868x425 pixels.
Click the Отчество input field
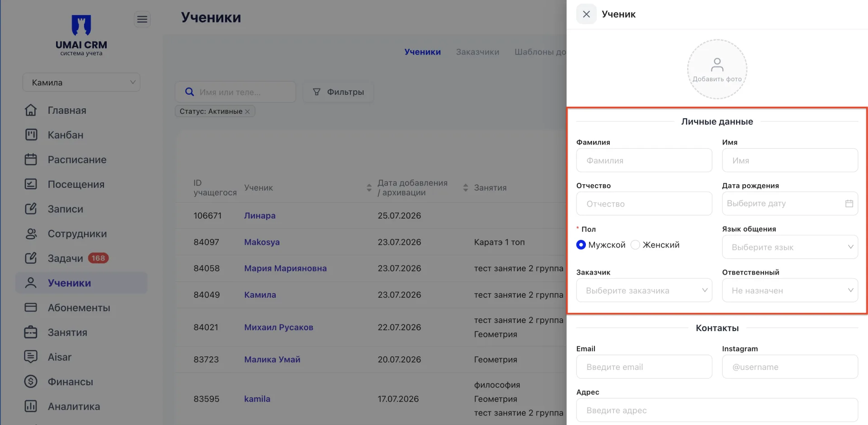pos(644,204)
